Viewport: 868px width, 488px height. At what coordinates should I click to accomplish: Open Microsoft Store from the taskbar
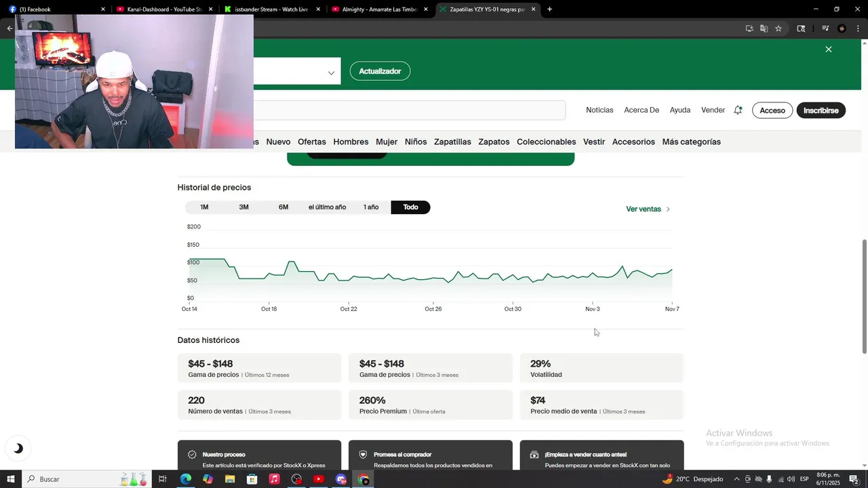click(x=252, y=479)
